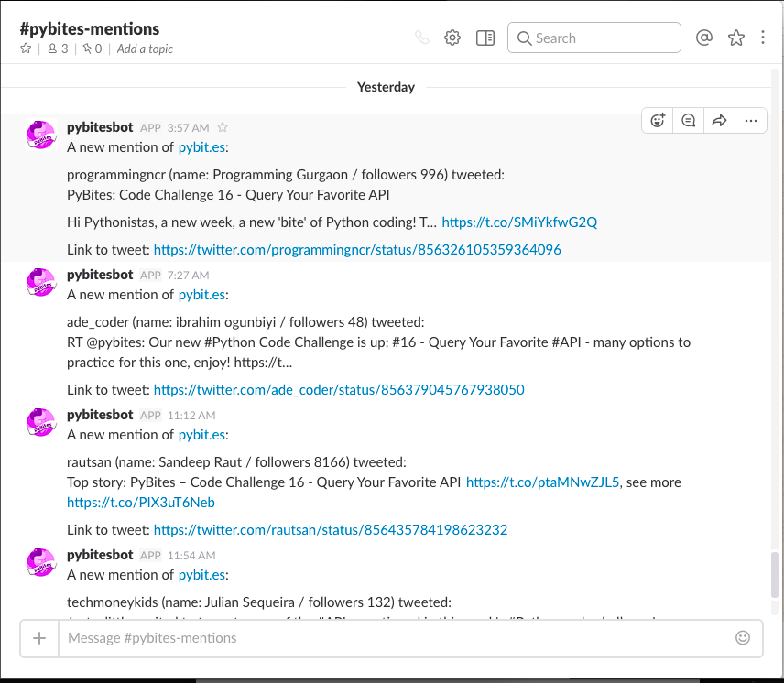Click pybitesbot name on 3:57 AM message
Viewport: 784px width, 683px height.
coord(100,127)
